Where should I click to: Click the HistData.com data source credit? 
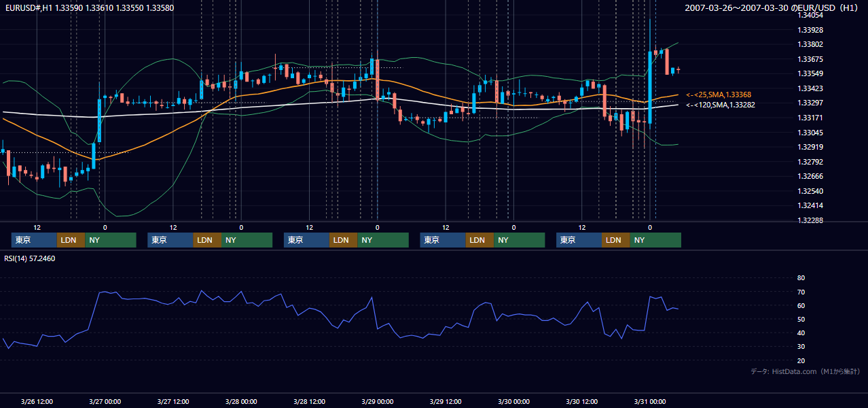coord(806,371)
